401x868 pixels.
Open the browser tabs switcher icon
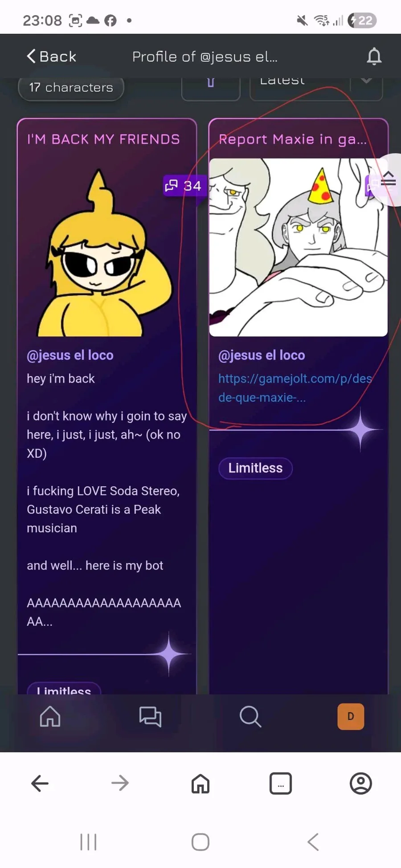point(280,783)
